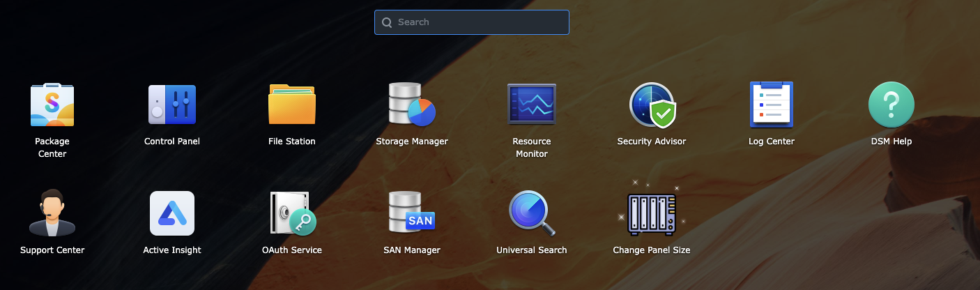Open the Universal Search magnifier icon
980x290 pixels.
coord(532,213)
